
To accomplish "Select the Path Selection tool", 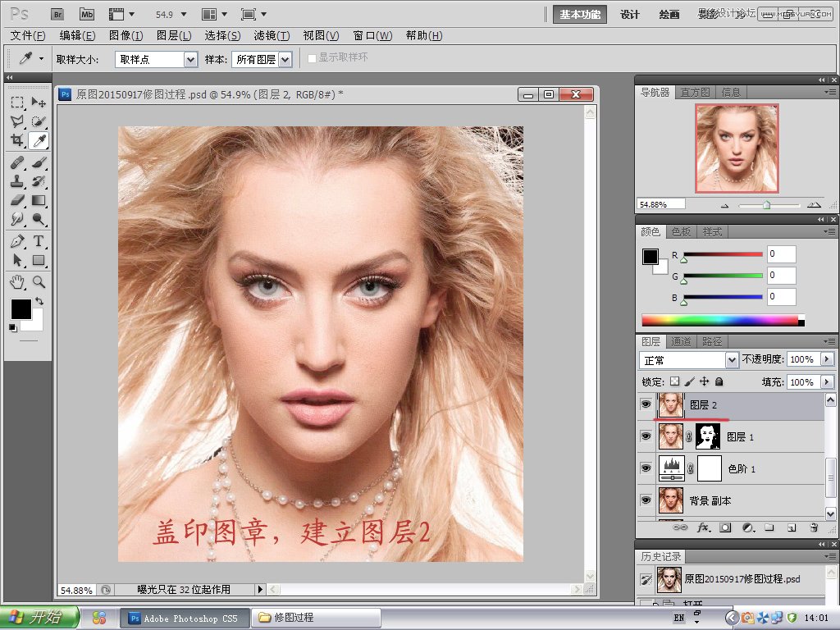I will (17, 260).
